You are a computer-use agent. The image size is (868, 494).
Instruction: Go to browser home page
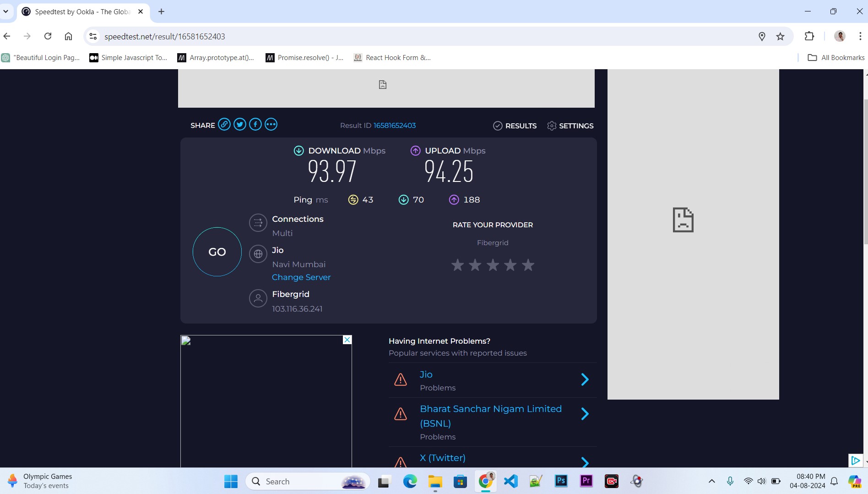pos(68,36)
